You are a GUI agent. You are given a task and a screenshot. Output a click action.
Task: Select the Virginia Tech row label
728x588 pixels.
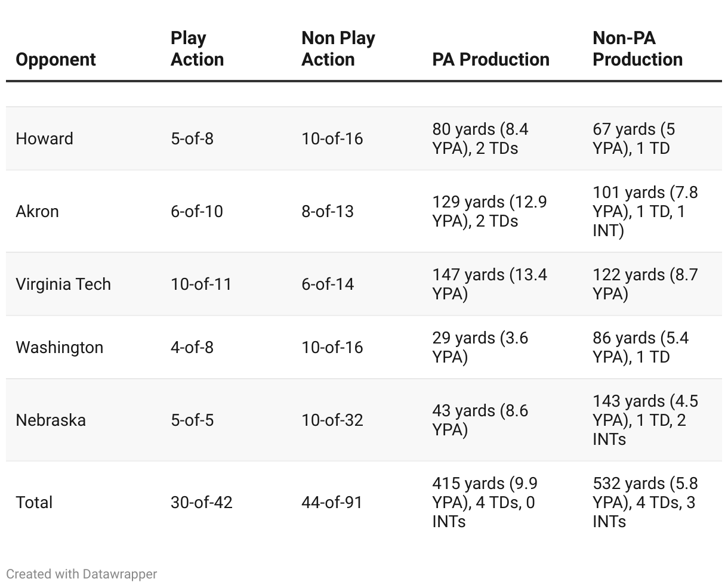pyautogui.click(x=63, y=284)
